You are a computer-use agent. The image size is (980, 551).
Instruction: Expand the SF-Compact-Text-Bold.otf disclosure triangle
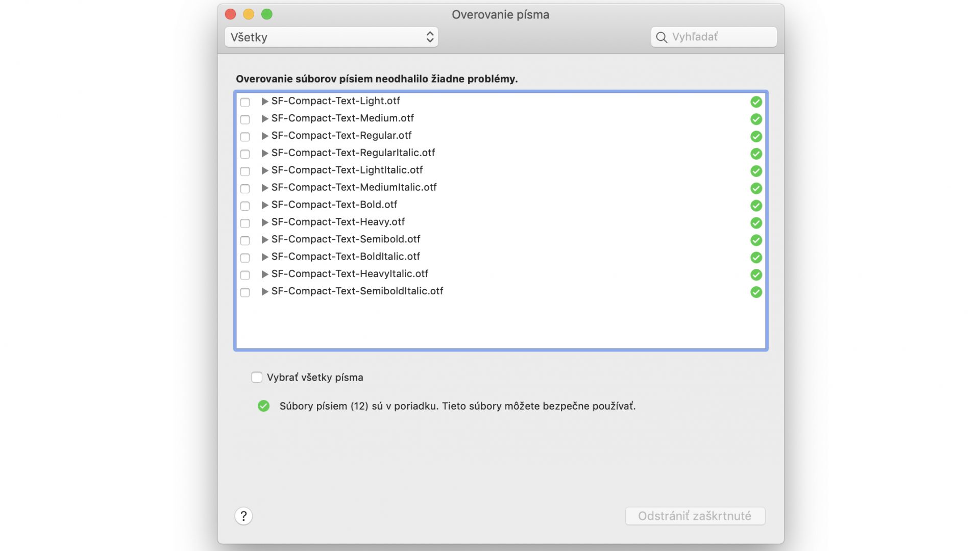pyautogui.click(x=264, y=205)
